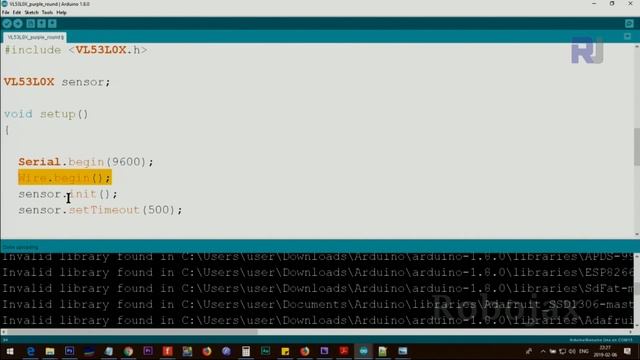Click the sensor.init() line
Viewport: 640px width, 360px height.
click(68, 194)
